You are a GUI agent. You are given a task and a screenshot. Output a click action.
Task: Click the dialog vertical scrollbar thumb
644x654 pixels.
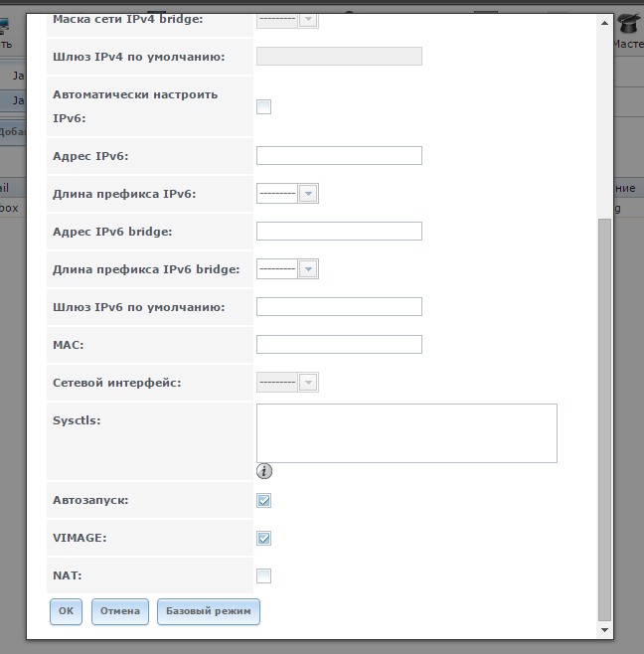605,420
